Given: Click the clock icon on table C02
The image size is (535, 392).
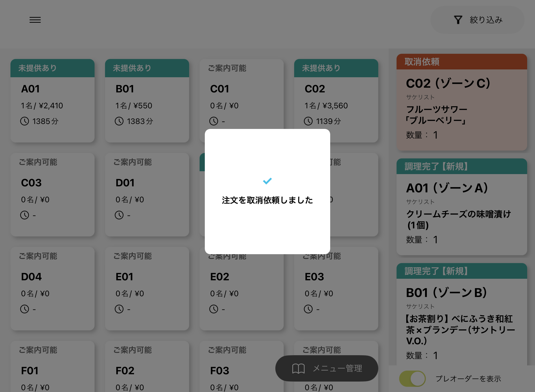Looking at the screenshot, I should pos(308,121).
